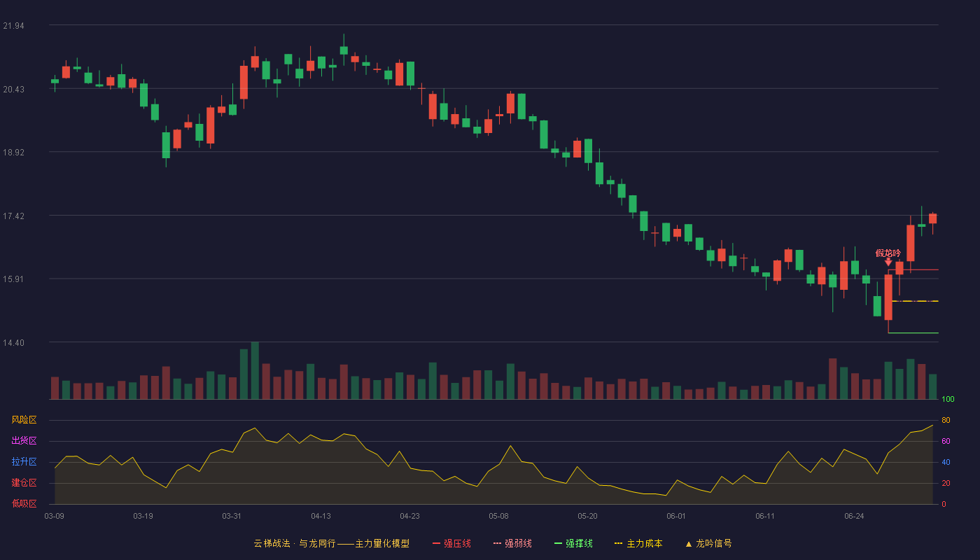
Task: Click the magenta 60 indicator scale value
Action: [x=946, y=441]
